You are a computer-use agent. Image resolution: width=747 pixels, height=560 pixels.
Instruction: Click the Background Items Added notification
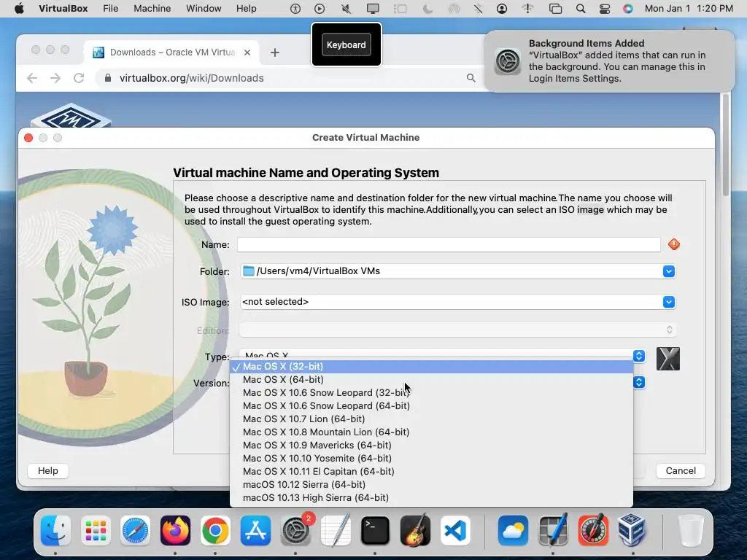tap(609, 61)
